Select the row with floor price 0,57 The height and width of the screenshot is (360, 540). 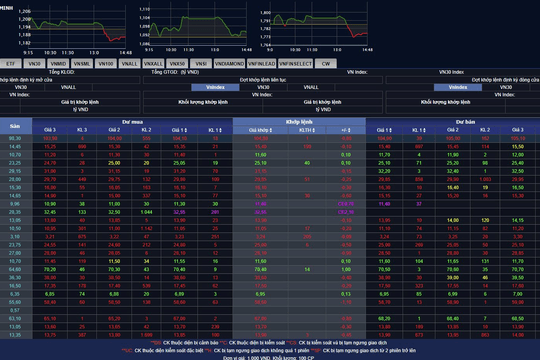pyautogui.click(x=270, y=310)
